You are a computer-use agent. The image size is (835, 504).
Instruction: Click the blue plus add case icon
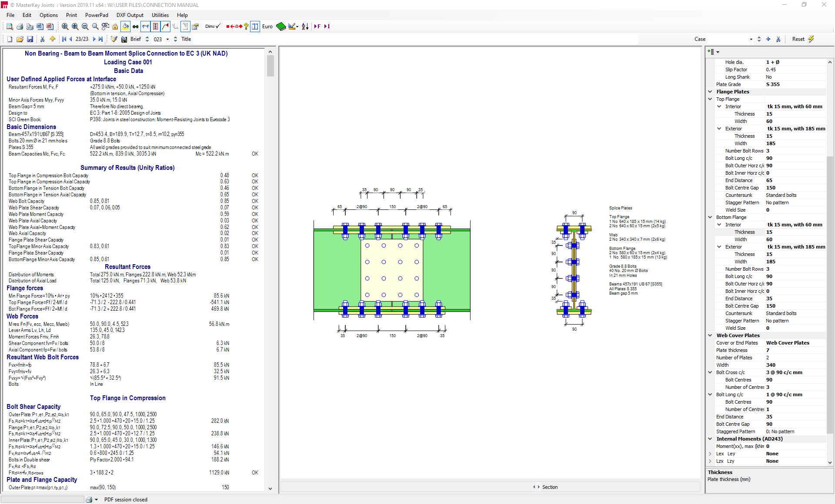(x=768, y=39)
